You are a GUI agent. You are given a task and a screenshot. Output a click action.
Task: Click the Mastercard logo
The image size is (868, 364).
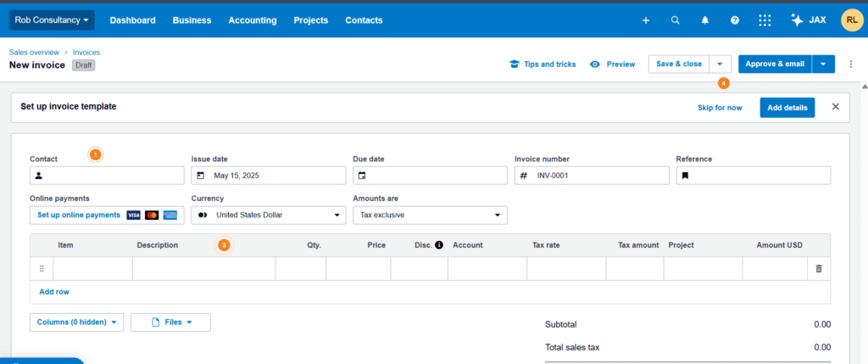pyautogui.click(x=152, y=215)
